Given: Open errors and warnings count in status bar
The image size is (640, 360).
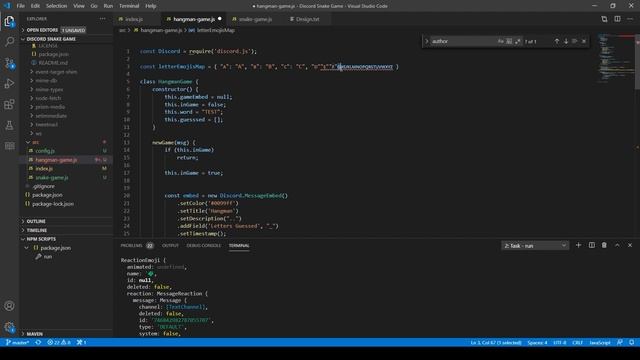Looking at the screenshot, I should pyautogui.click(x=59, y=342).
